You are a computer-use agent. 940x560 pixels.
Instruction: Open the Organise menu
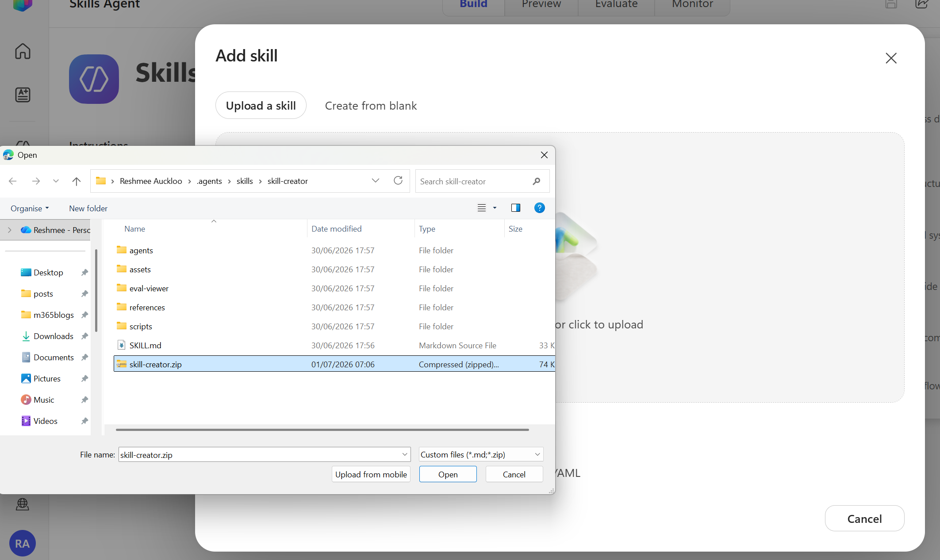pyautogui.click(x=30, y=208)
